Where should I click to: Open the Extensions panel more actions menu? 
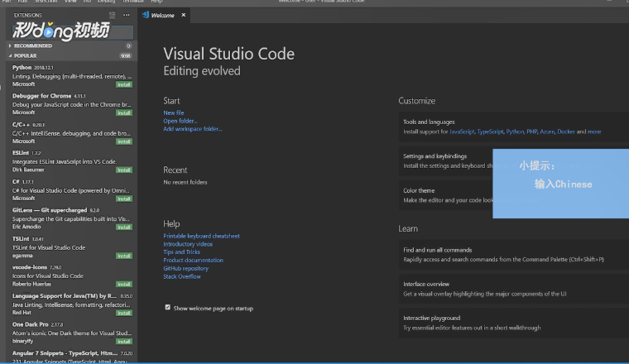tap(127, 15)
